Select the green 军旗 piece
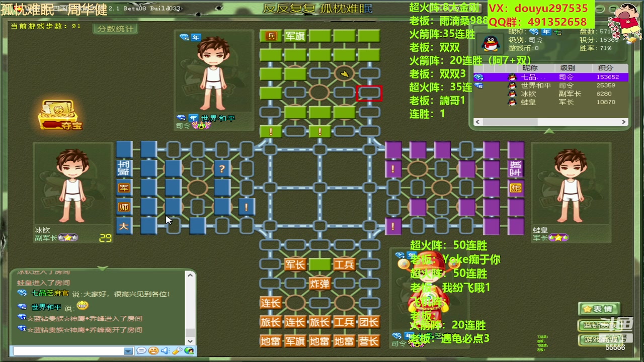Screen dimensions: 644x362 pyautogui.click(x=295, y=36)
